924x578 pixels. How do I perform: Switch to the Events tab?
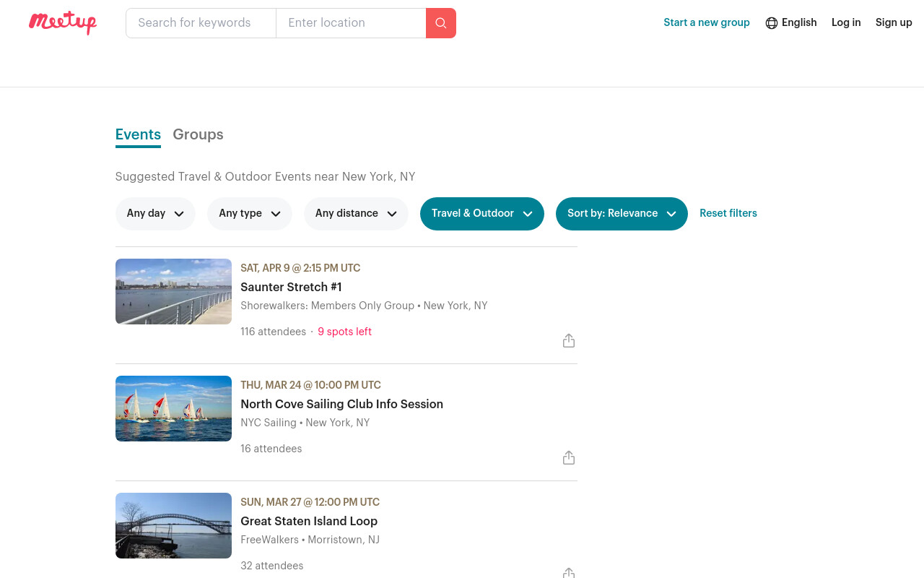click(x=138, y=135)
